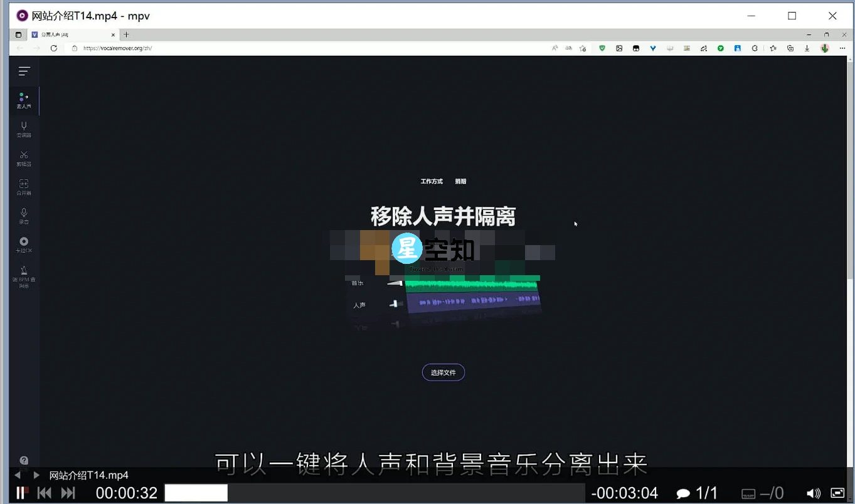Open the sidebar hamburger menu
Image resolution: width=855 pixels, height=504 pixels.
(x=24, y=71)
